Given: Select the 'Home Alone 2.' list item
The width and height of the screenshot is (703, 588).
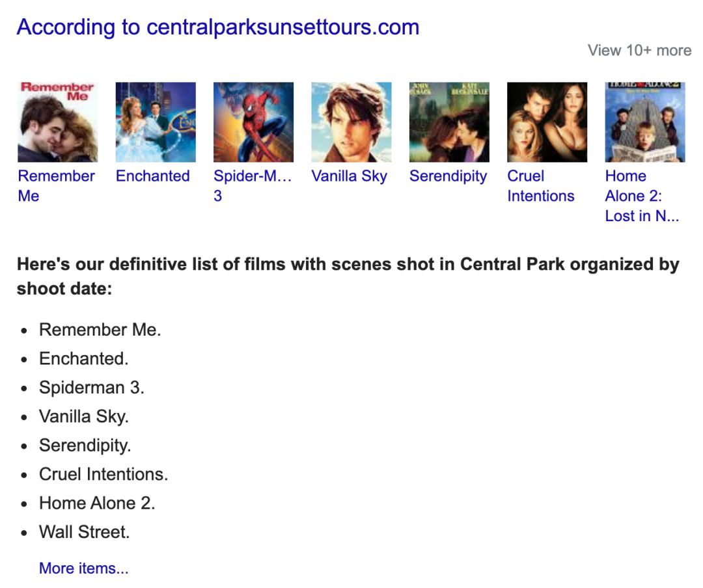Looking at the screenshot, I should 97,503.
